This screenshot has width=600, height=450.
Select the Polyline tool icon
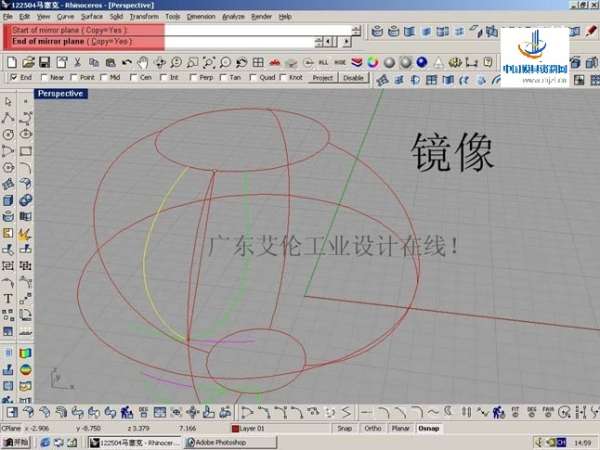[8, 118]
